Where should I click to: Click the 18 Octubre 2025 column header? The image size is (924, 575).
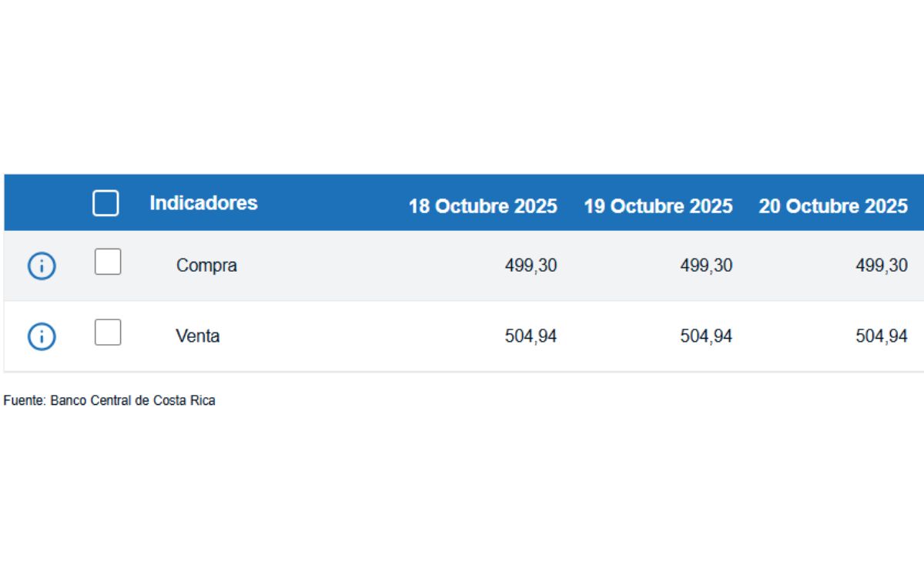point(482,206)
